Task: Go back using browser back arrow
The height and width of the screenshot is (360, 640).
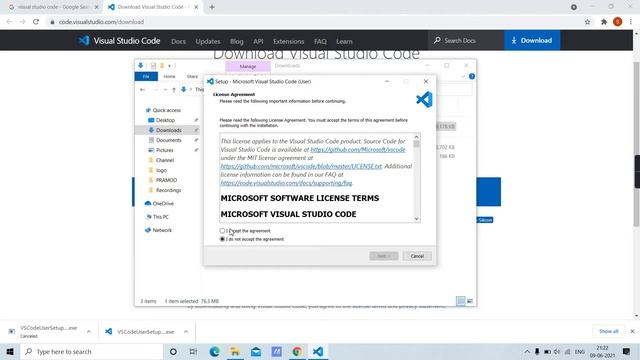Action: [9, 22]
